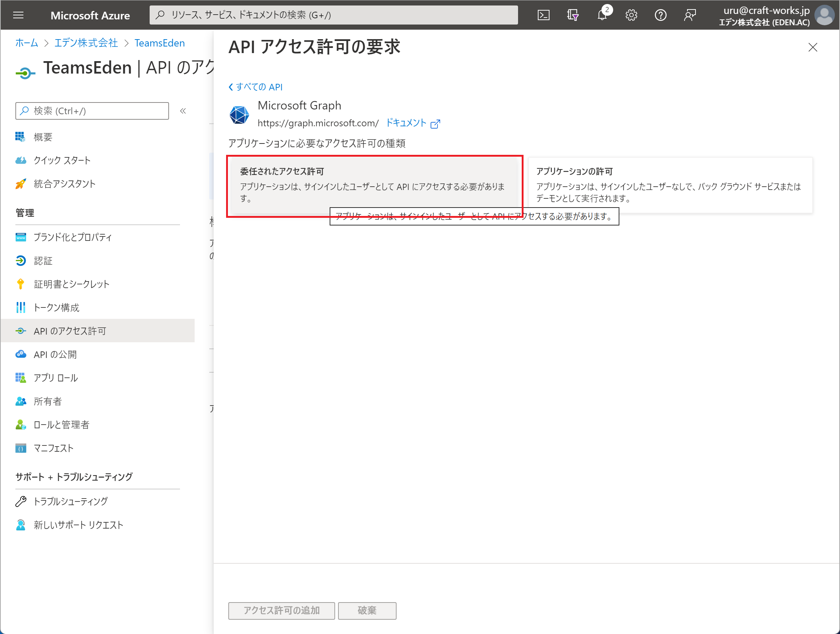Open the directory and subscription filter
840x634 pixels.
coord(573,15)
